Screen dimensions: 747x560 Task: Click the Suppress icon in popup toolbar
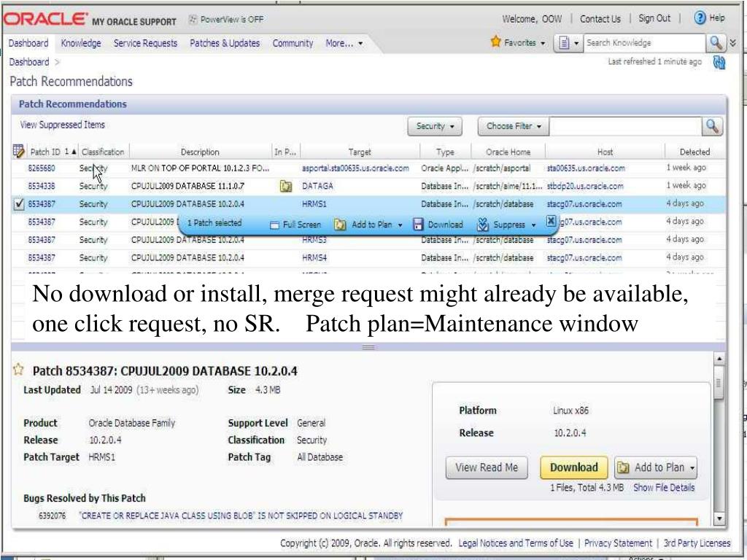pyautogui.click(x=483, y=225)
